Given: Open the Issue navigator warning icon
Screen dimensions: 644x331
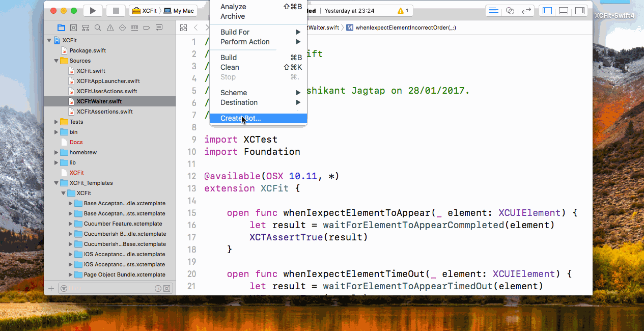Looking at the screenshot, I should click(110, 27).
